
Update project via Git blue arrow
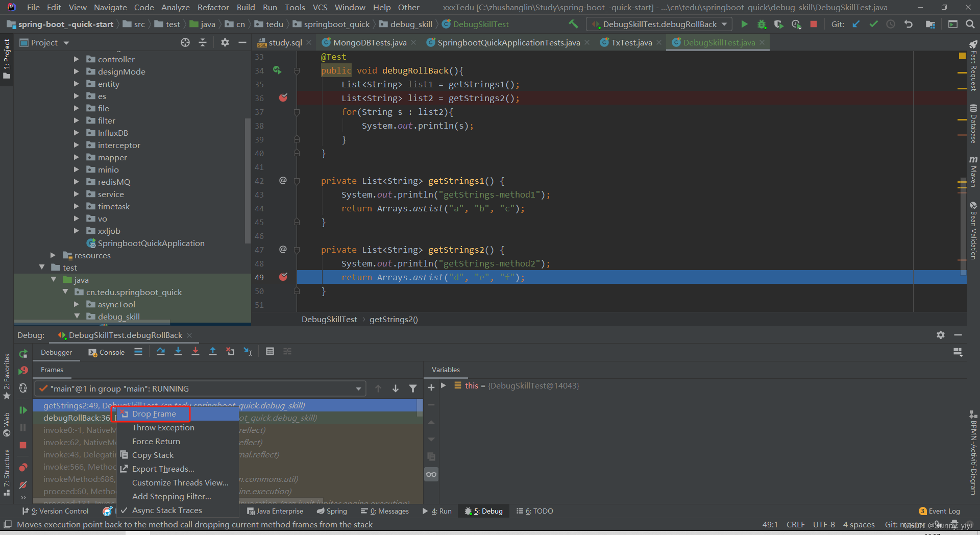pos(856,24)
